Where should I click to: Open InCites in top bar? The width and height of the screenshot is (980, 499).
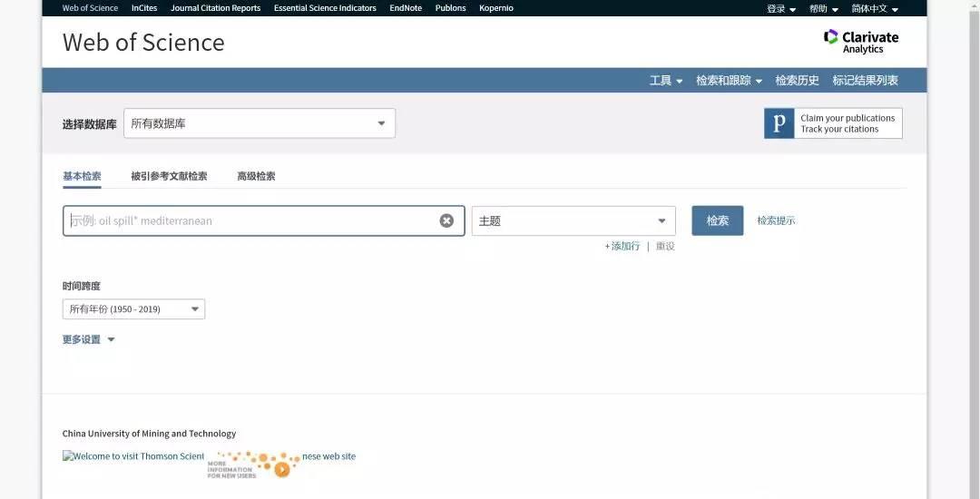(x=144, y=8)
